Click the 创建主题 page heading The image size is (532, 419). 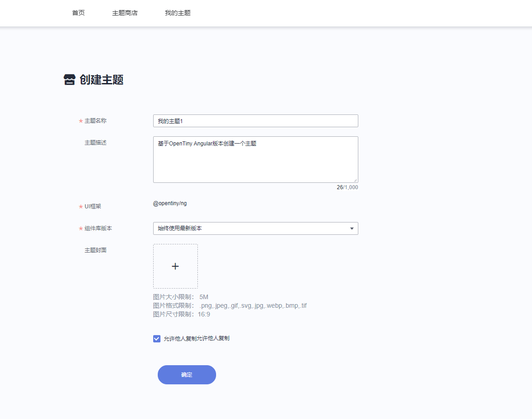click(101, 80)
